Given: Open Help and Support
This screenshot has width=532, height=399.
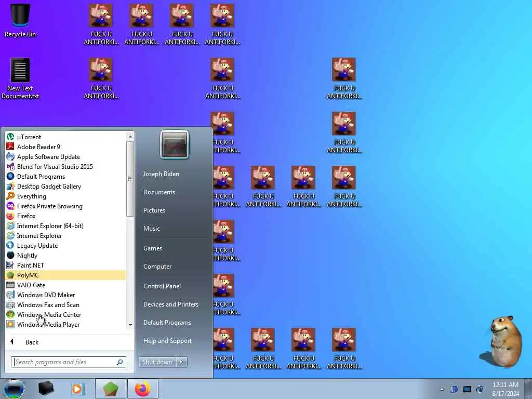Looking at the screenshot, I should [168, 341].
